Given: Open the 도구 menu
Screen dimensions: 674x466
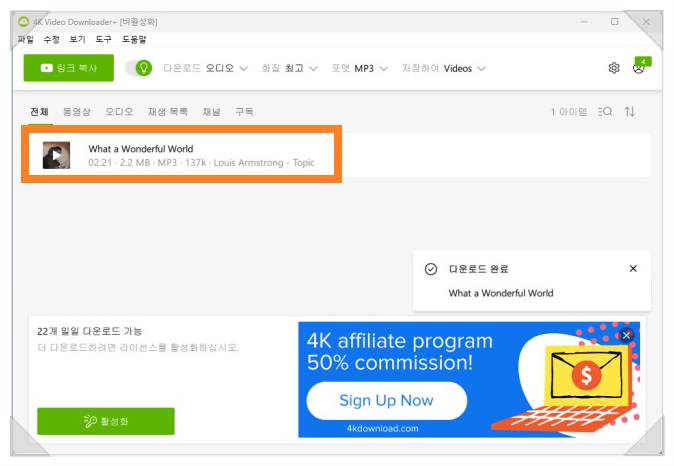Looking at the screenshot, I should pos(103,40).
